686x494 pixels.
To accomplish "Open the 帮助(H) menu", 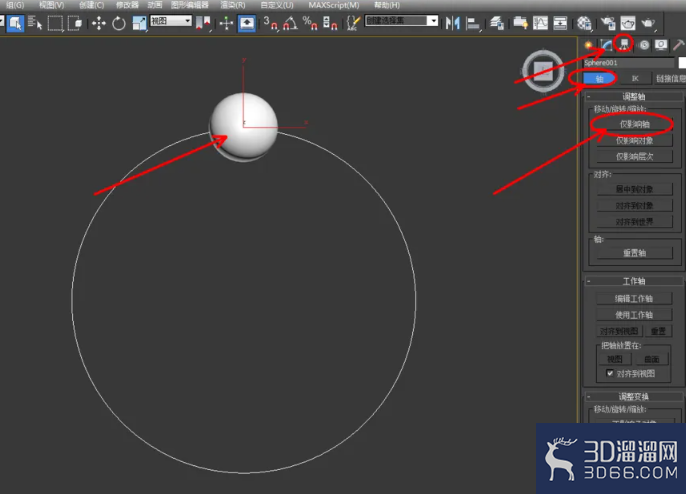I will tap(387, 5).
